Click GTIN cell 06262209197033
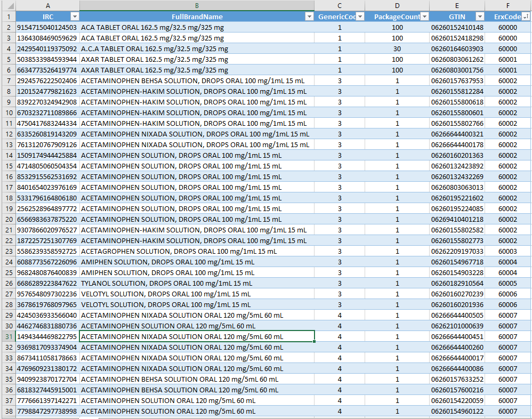The height and width of the screenshot is (419, 532). pos(457,252)
